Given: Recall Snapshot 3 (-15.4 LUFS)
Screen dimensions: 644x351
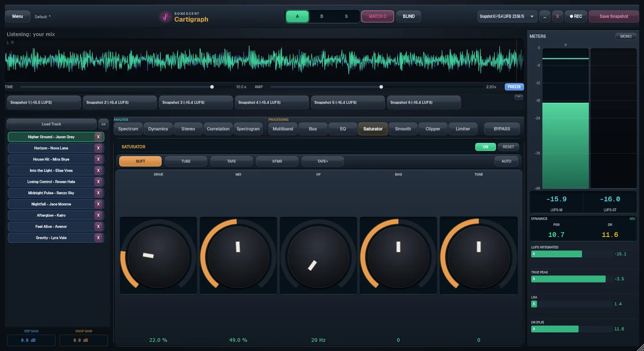Looking at the screenshot, I should click(x=195, y=102).
